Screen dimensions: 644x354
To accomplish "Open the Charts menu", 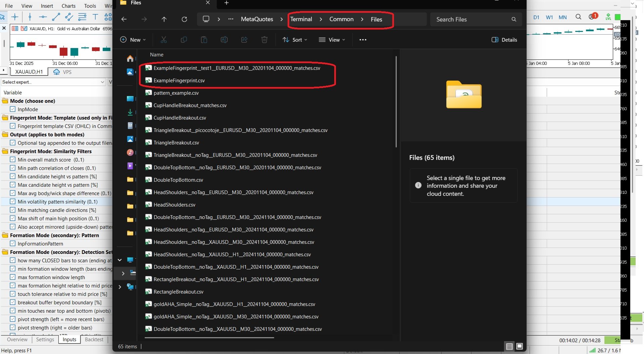I will coord(68,6).
